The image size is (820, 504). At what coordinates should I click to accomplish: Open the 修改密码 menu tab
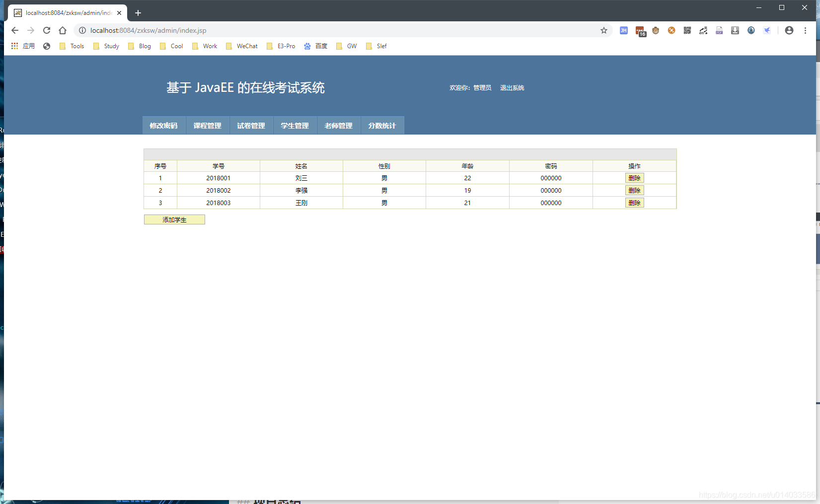pyautogui.click(x=164, y=126)
